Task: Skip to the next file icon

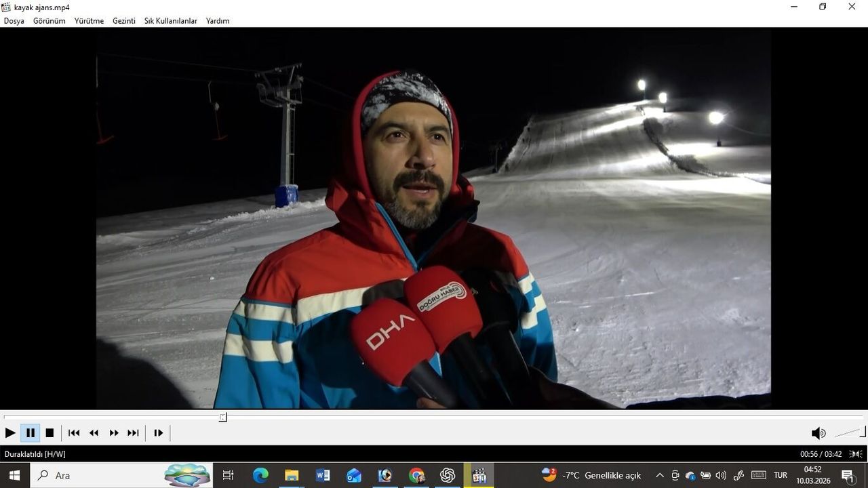Action: [134, 433]
